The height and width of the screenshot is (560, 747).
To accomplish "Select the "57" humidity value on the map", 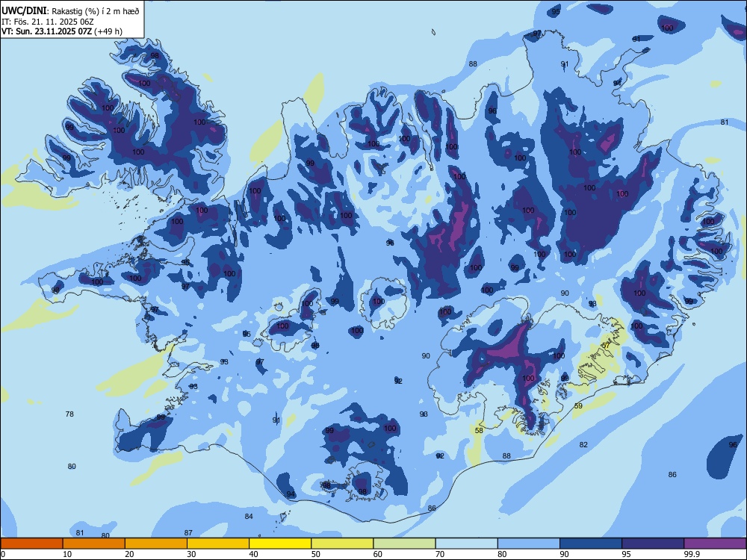I will point(606,345).
